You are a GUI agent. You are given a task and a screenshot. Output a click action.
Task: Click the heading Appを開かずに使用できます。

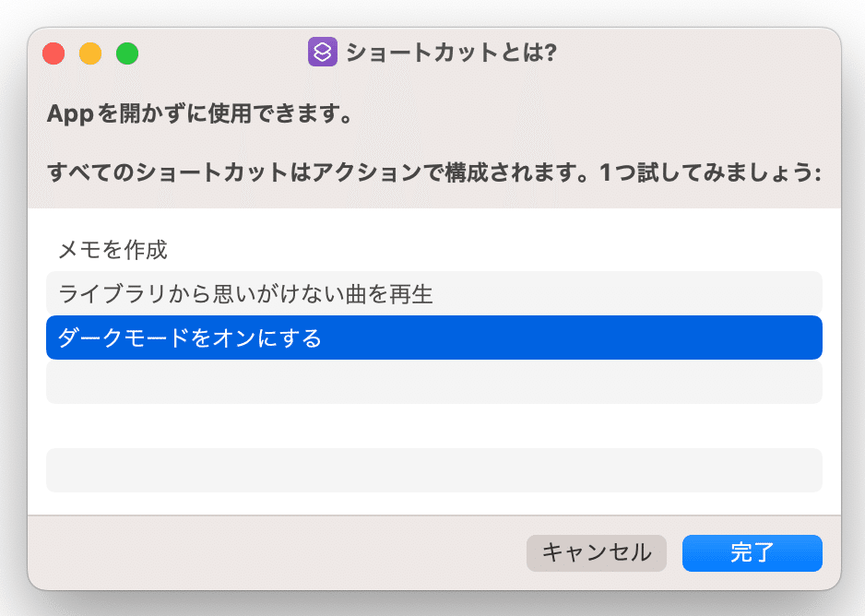[x=200, y=113]
